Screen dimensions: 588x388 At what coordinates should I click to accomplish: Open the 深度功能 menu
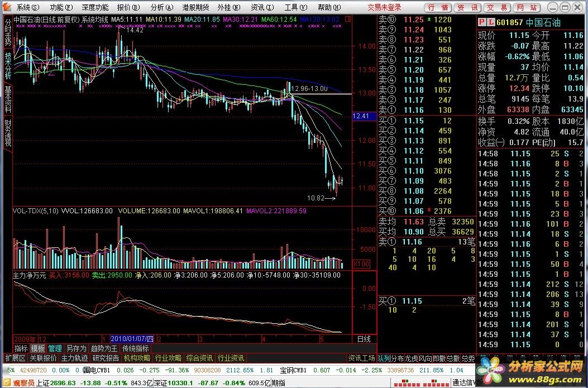point(95,7)
